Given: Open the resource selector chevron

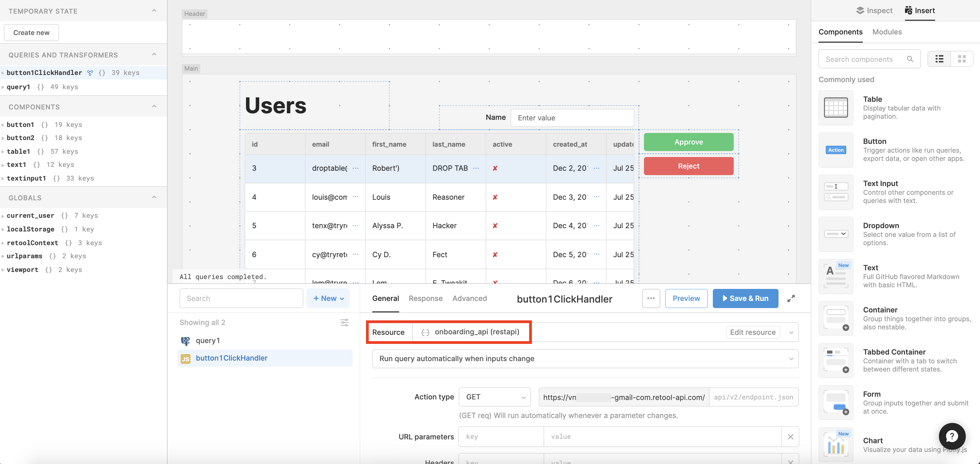Looking at the screenshot, I should 791,332.
